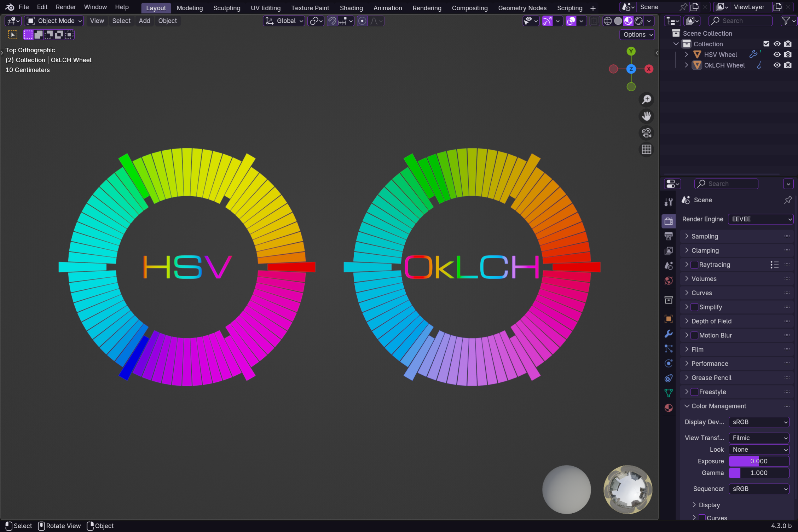Open the Modifiers wrench properties tab
Image resolution: width=798 pixels, height=532 pixels.
(668, 334)
